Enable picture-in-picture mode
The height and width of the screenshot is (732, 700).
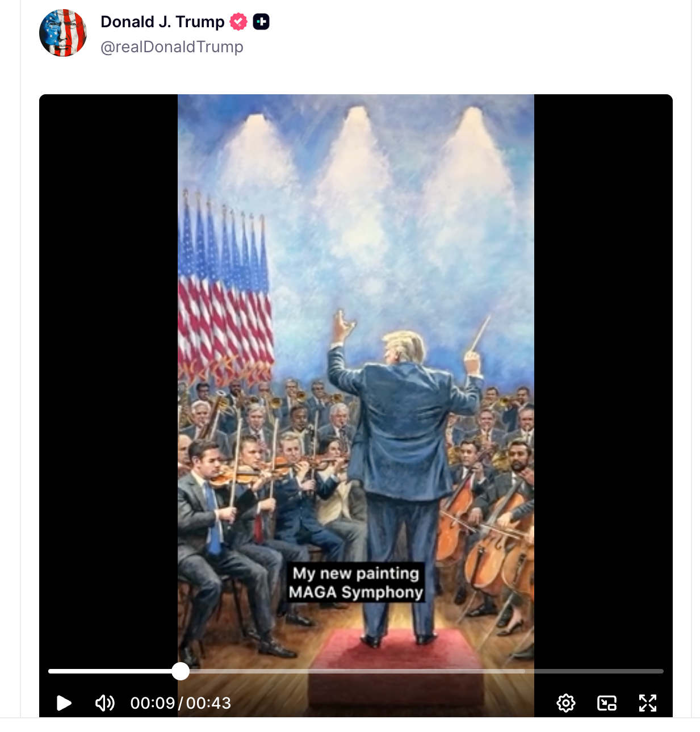click(x=606, y=703)
